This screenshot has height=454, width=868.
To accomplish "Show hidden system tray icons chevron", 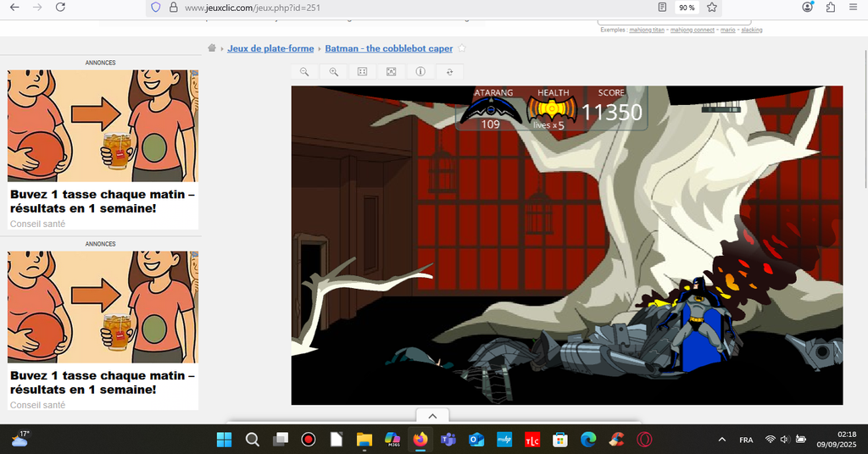I will [722, 440].
